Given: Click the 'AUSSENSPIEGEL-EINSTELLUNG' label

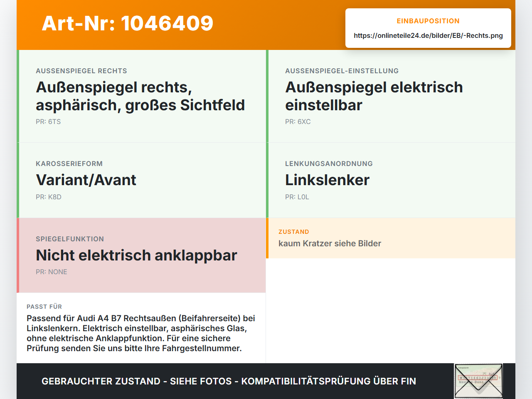Looking at the screenshot, I should point(342,71).
